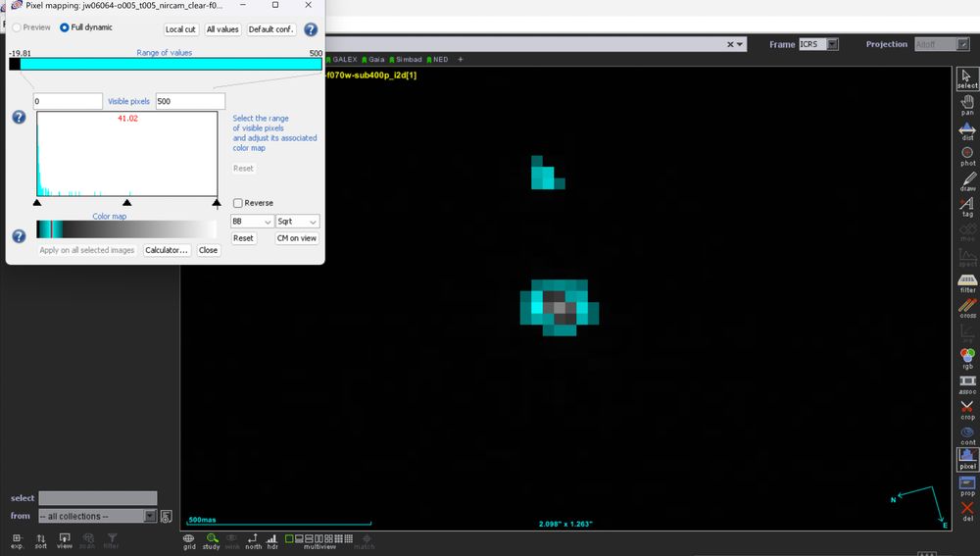The image size is (980, 556).
Task: Close the Pixel mapping dialog via Close button
Action: 208,250
